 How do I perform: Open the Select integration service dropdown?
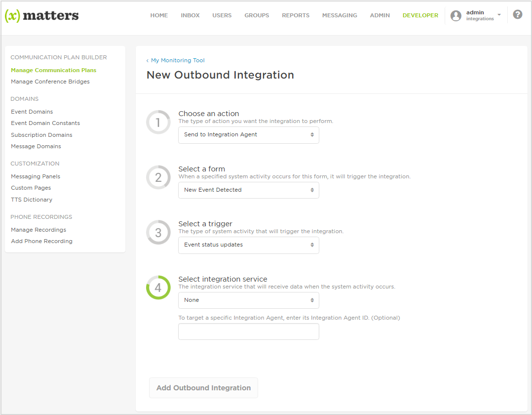pos(248,300)
